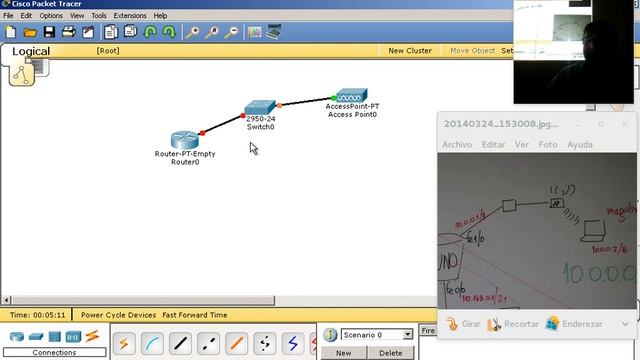Click the webcam video overlay
This screenshot has width=640, height=360.
pos(573,51)
